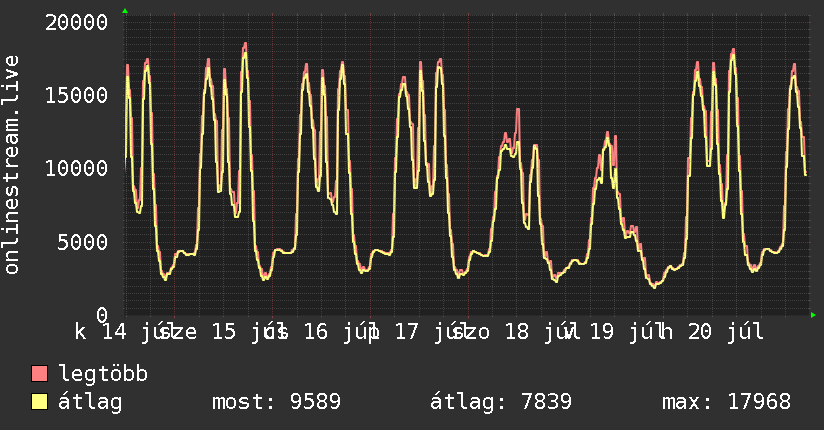
Task: Click the 10000 y-axis label
Action: [76, 169]
